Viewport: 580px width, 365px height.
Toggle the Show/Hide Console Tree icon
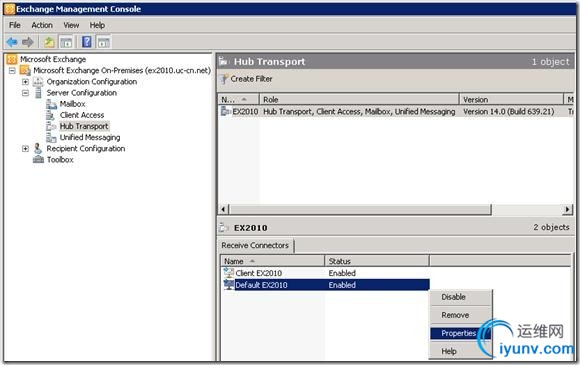point(66,42)
